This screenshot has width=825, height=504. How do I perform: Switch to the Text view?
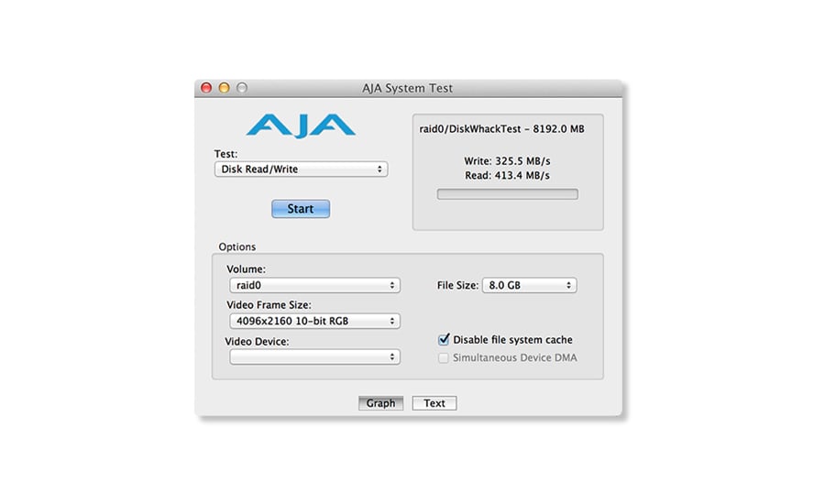(434, 403)
